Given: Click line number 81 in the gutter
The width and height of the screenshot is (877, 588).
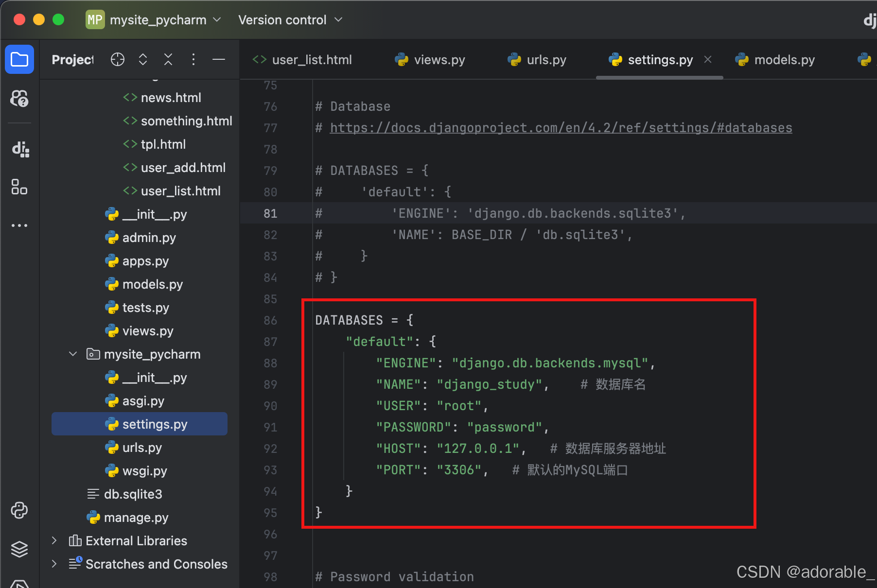Looking at the screenshot, I should pyautogui.click(x=270, y=213).
